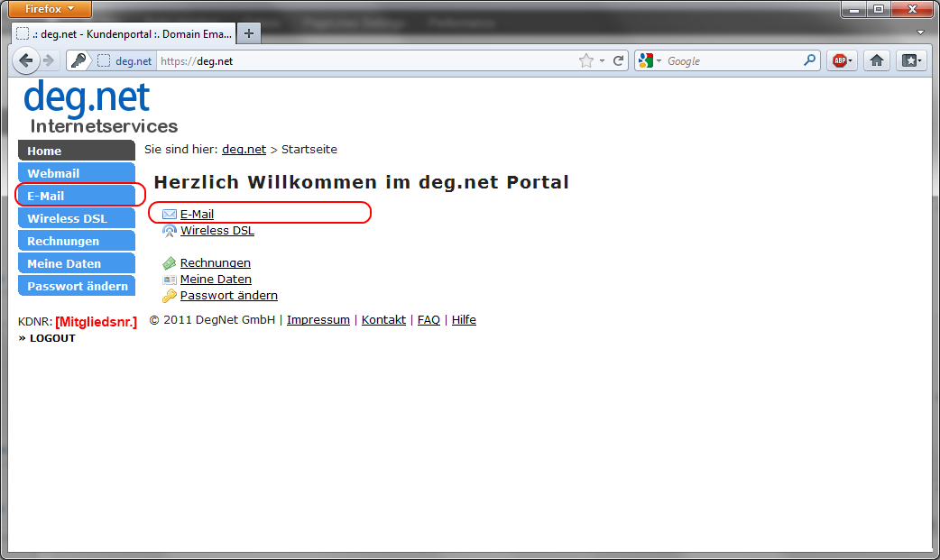This screenshot has width=940, height=560.
Task: Click the Google search input field
Action: click(x=733, y=61)
